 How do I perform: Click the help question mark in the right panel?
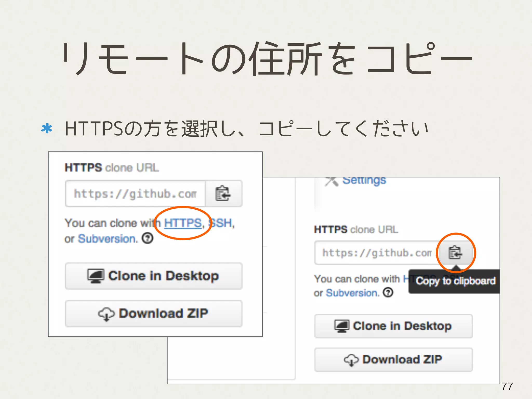pos(388,292)
